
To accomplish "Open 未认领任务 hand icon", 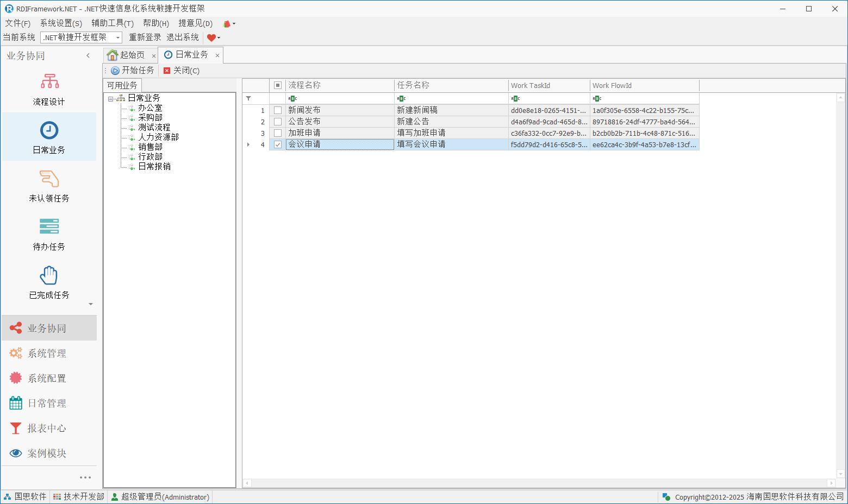I will pos(49,179).
